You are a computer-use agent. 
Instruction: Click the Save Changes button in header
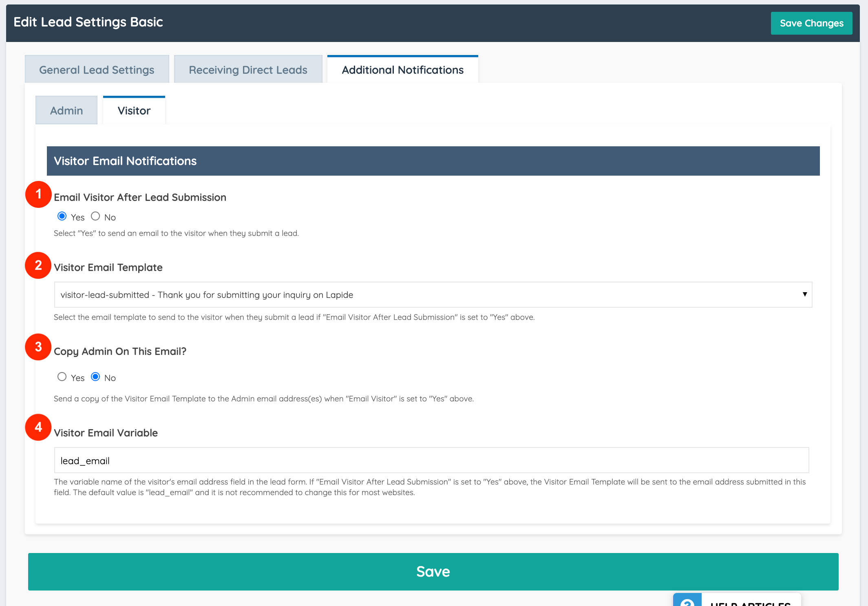[x=811, y=23]
